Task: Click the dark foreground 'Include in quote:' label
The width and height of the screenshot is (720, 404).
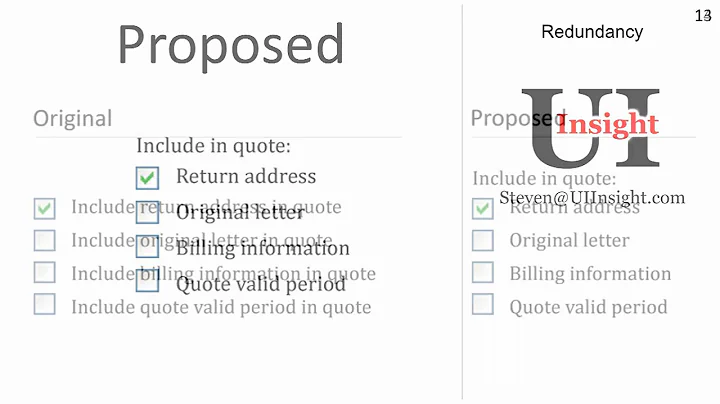Action: (213, 146)
